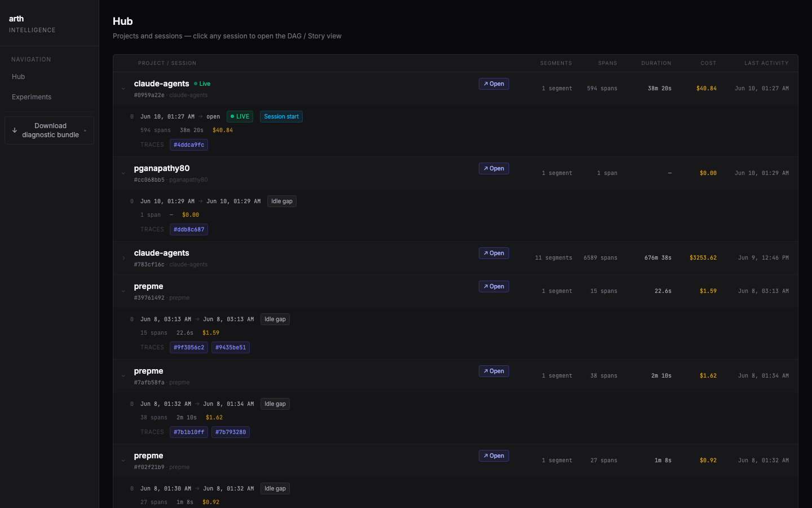Click the SPANS column header
The height and width of the screenshot is (508, 812).
click(607, 63)
